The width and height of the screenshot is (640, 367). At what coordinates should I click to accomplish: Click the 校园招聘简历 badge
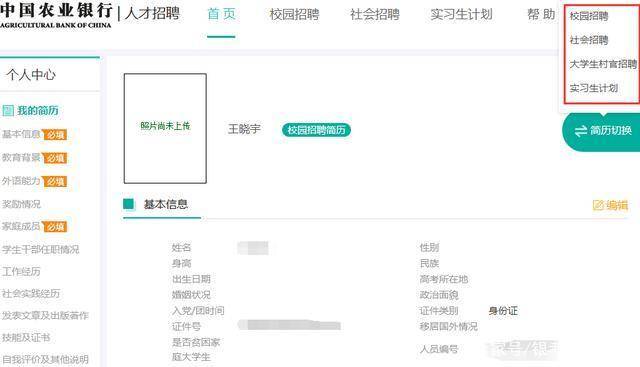point(316,130)
